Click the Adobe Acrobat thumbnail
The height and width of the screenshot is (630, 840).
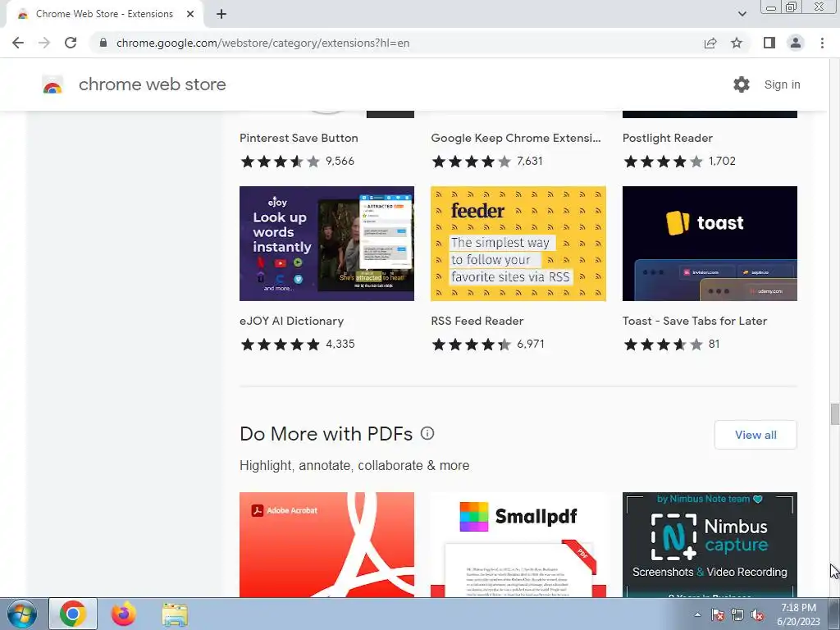click(x=326, y=545)
